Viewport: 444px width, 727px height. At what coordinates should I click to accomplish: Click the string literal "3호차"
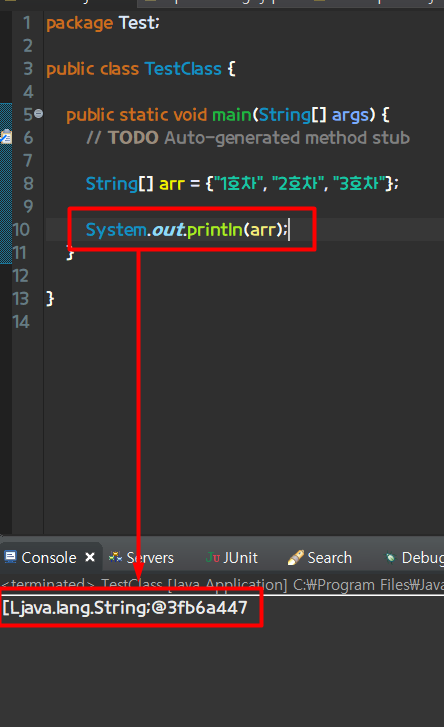point(359,183)
